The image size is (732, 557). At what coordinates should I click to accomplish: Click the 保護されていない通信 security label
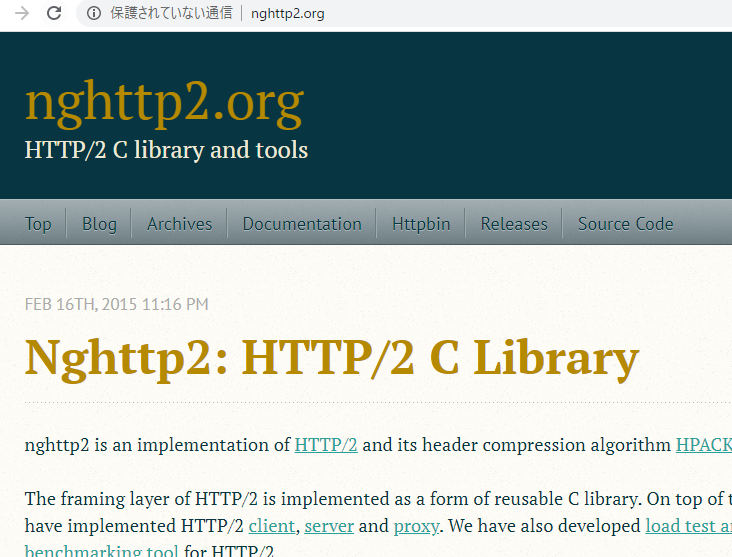(171, 13)
